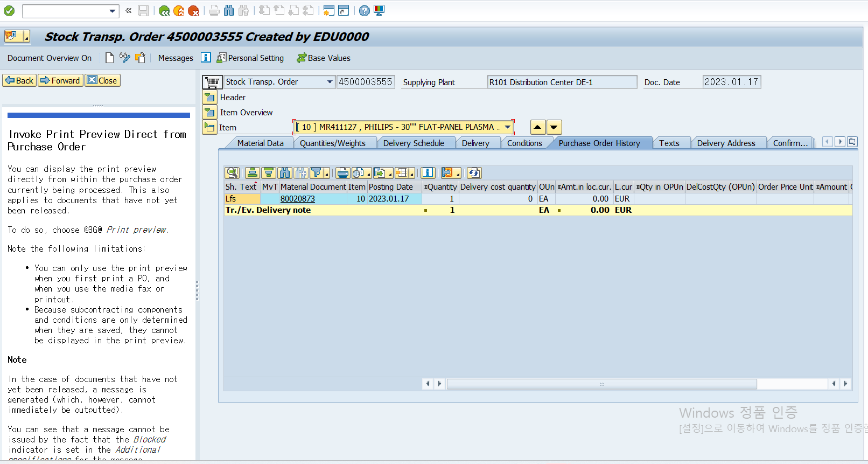Switch to the Confirm... tab
Image resolution: width=868 pixels, height=464 pixels.
click(790, 143)
